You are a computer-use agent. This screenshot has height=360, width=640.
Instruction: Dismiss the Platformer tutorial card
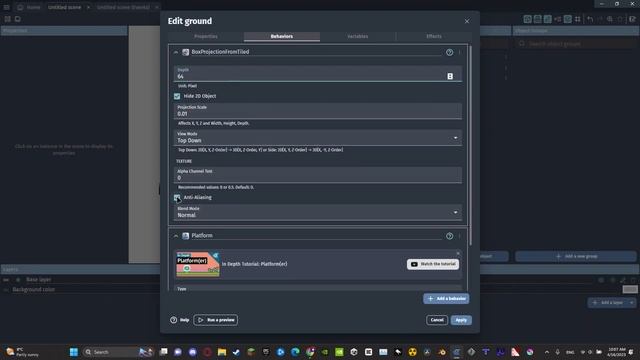click(458, 253)
